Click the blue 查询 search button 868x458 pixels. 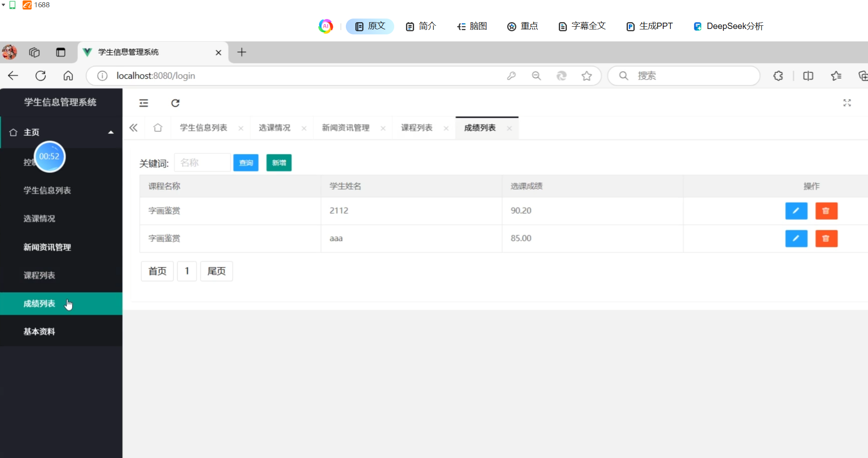(x=245, y=163)
